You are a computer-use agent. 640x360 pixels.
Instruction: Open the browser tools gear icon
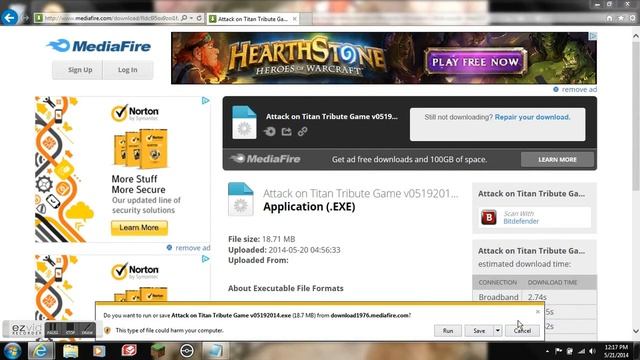(632, 18)
